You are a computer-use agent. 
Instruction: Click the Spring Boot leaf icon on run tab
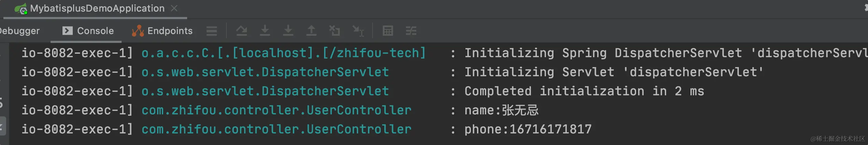pos(21,9)
